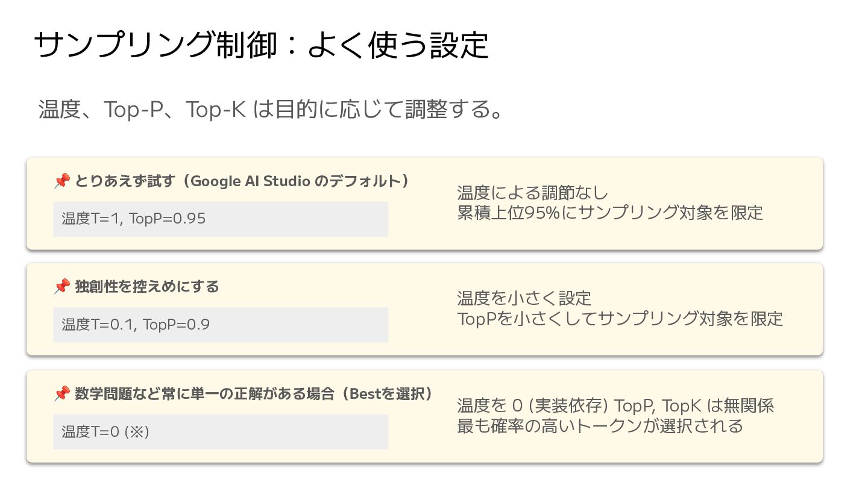Click the 最も確率の高いトークン description line
Image resolution: width=868 pixels, height=488 pixels.
(x=600, y=425)
